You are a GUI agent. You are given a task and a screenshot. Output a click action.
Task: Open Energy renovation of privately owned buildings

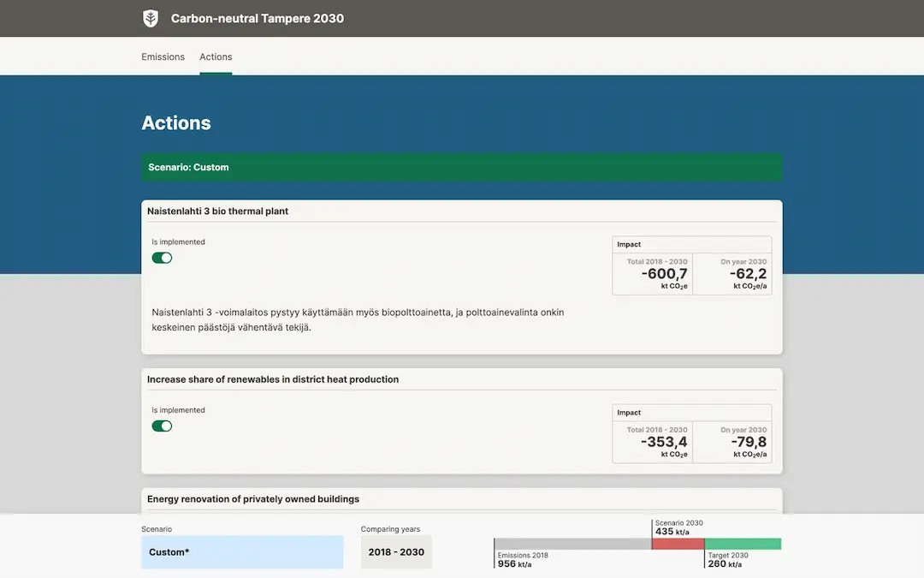[x=252, y=499]
